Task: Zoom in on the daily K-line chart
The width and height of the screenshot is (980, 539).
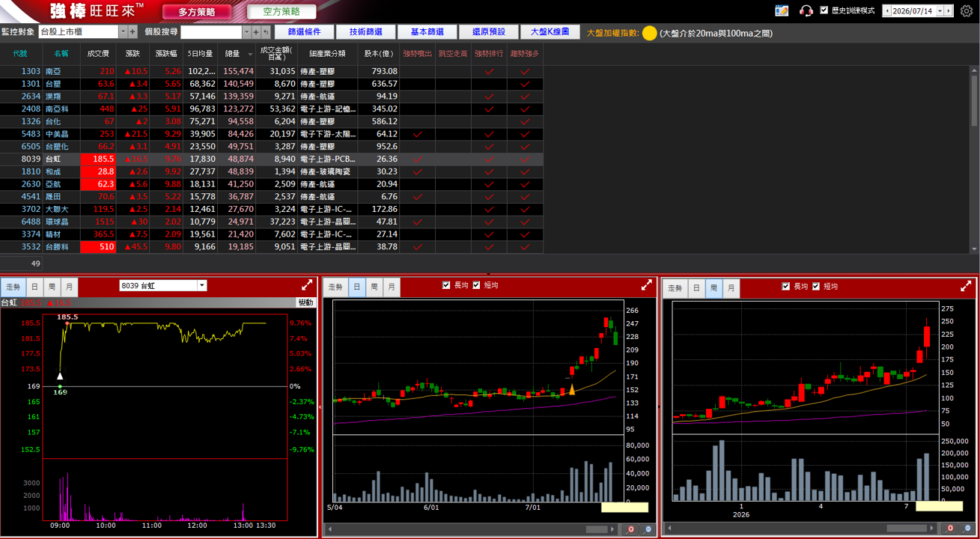Action: pos(631,529)
